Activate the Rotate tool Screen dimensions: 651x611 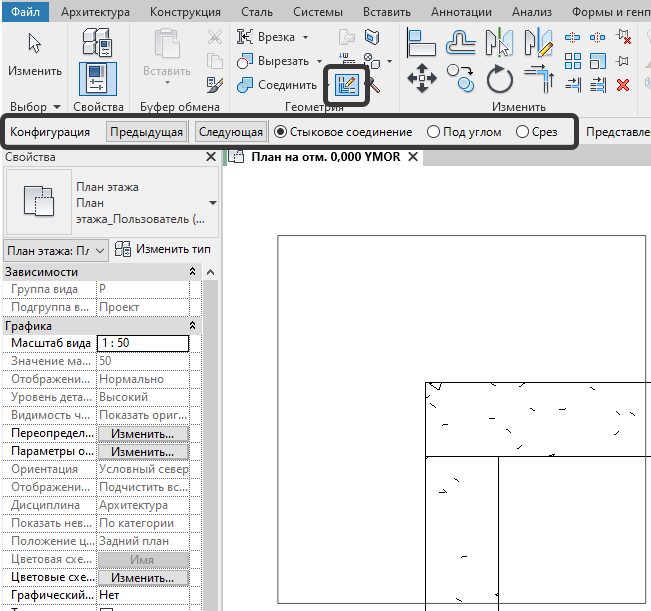[x=499, y=79]
